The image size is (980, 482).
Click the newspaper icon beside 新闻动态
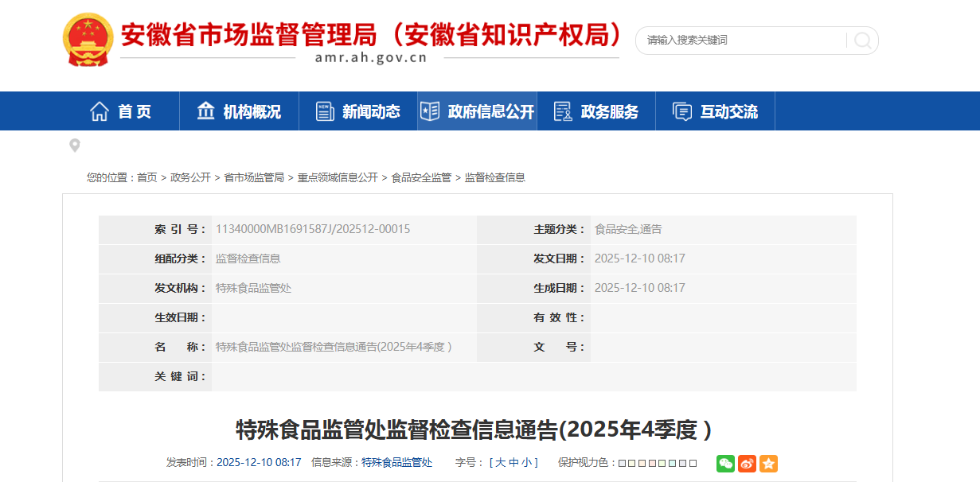[325, 111]
